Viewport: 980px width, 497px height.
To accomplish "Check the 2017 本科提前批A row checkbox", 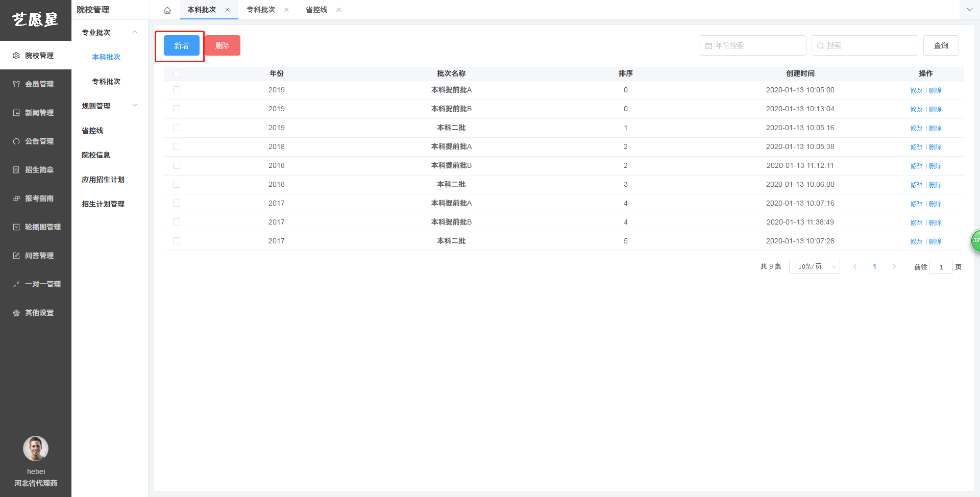I will pos(177,203).
